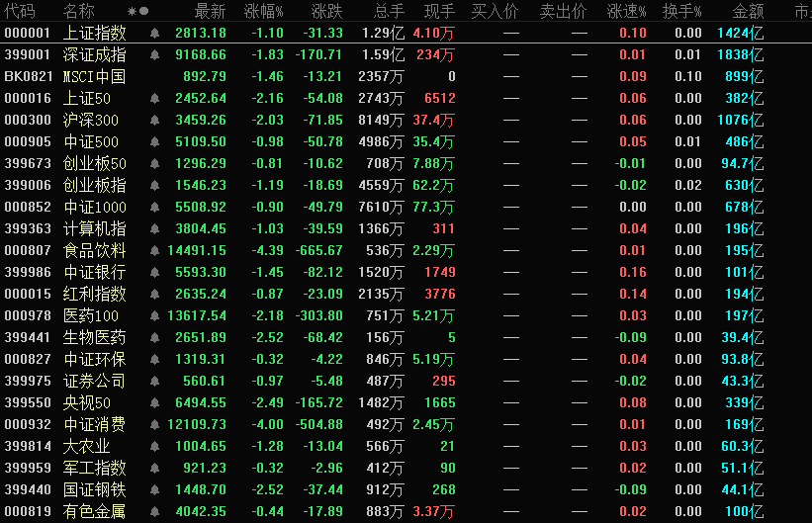
Task: Click the bell icon in 食品饮料 row
Action: [x=154, y=251]
